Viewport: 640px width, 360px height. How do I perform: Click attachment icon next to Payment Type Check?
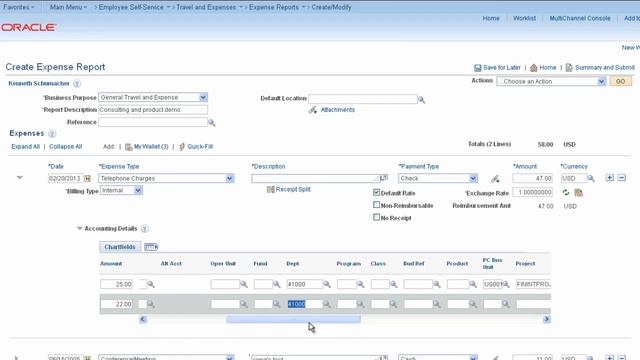495,178
